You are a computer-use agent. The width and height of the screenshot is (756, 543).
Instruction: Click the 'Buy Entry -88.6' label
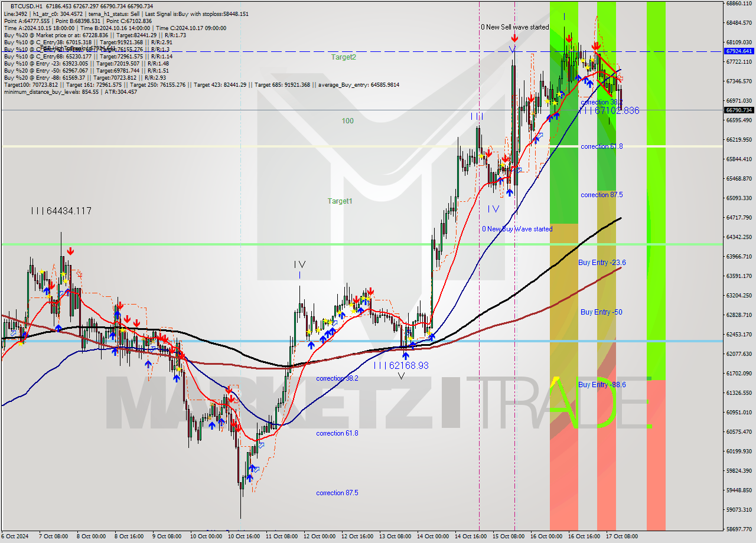coord(602,385)
